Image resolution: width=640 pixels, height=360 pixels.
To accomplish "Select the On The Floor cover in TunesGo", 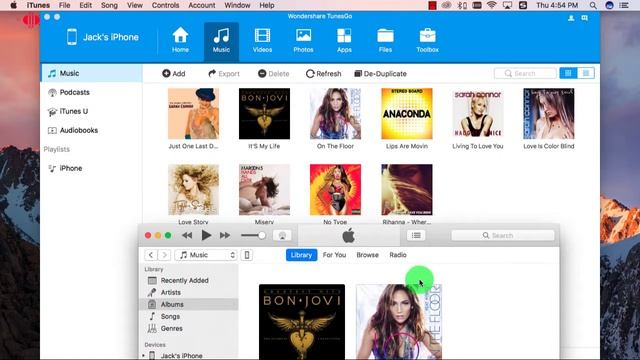I will click(336, 113).
